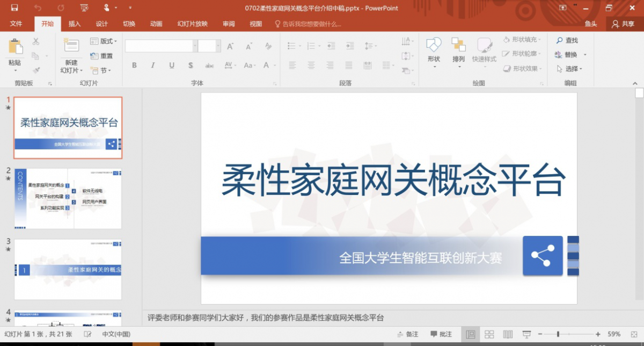
Task: Switch to Slide Sorter view in the status bar
Action: 489,334
